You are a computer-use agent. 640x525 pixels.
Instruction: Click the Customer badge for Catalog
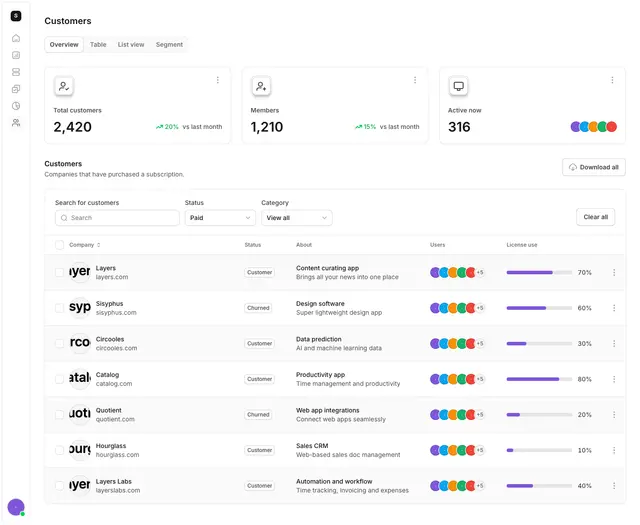[260, 379]
